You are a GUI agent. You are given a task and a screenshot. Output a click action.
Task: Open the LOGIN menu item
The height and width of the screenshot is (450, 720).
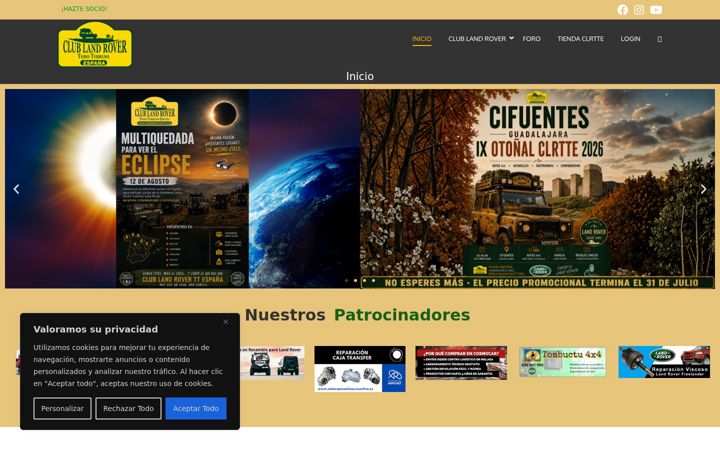pos(630,39)
